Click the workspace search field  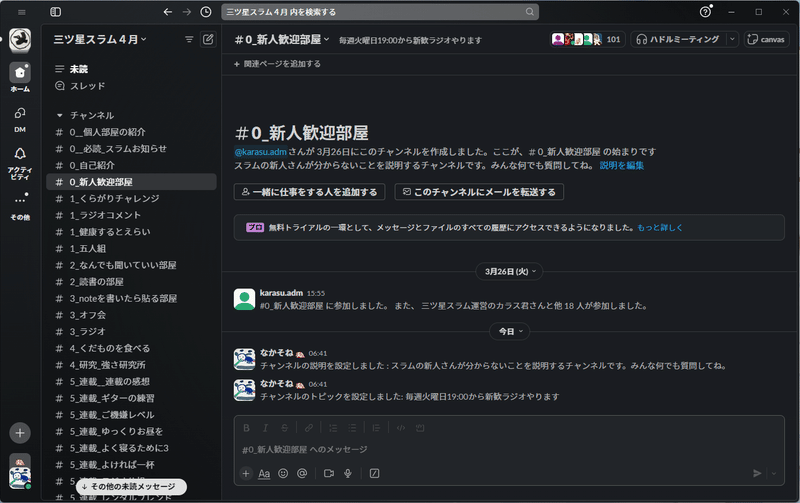pyautogui.click(x=380, y=12)
